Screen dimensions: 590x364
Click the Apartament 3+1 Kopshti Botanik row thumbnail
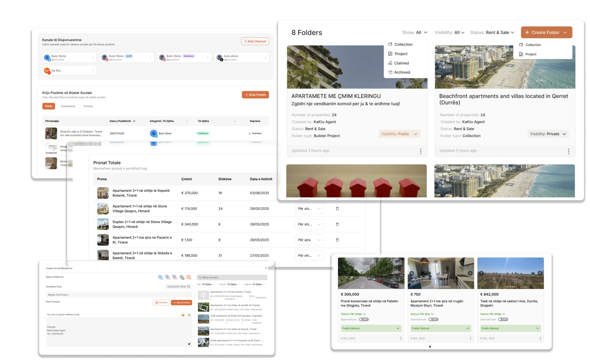(x=103, y=193)
